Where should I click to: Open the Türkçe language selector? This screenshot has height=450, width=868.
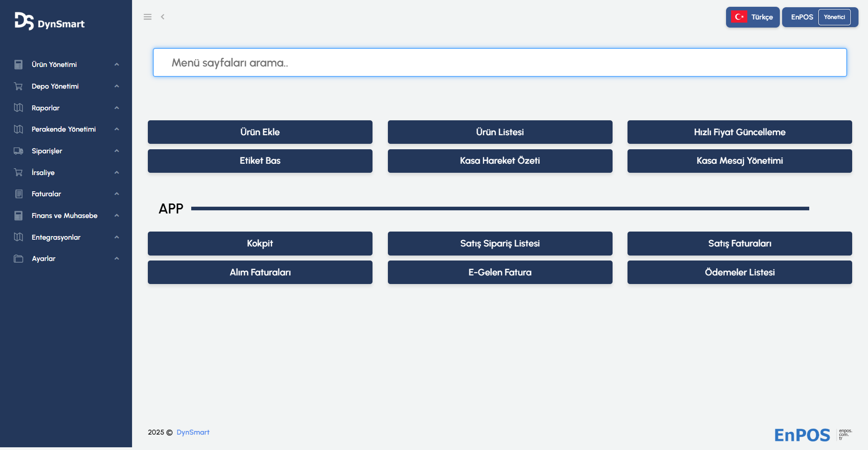pyautogui.click(x=762, y=17)
